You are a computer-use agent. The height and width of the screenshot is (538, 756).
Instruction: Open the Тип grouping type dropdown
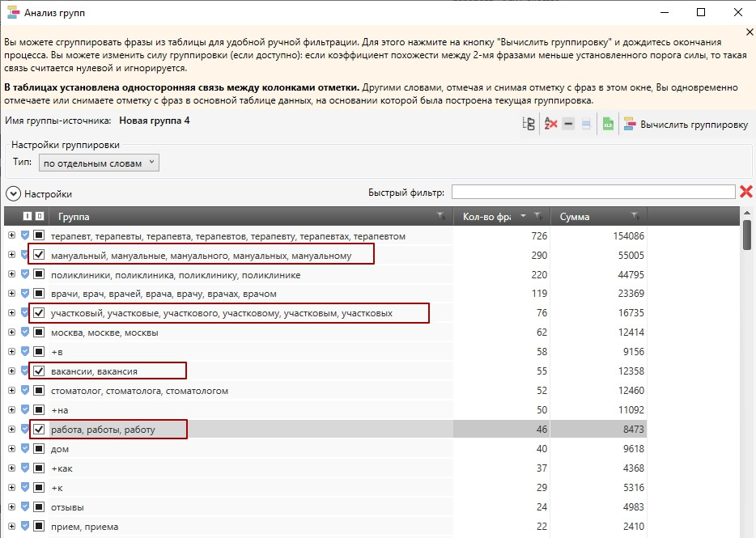(99, 163)
